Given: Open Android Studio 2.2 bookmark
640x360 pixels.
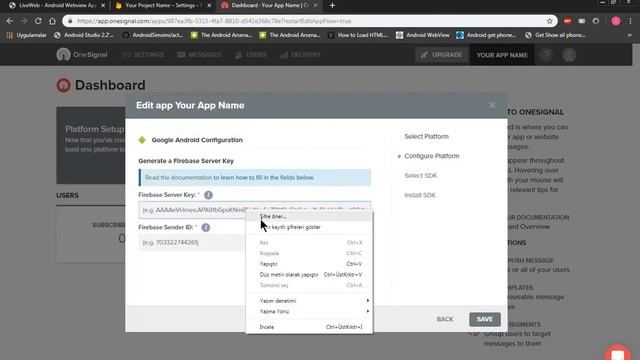Looking at the screenshot, I should coord(84,35).
